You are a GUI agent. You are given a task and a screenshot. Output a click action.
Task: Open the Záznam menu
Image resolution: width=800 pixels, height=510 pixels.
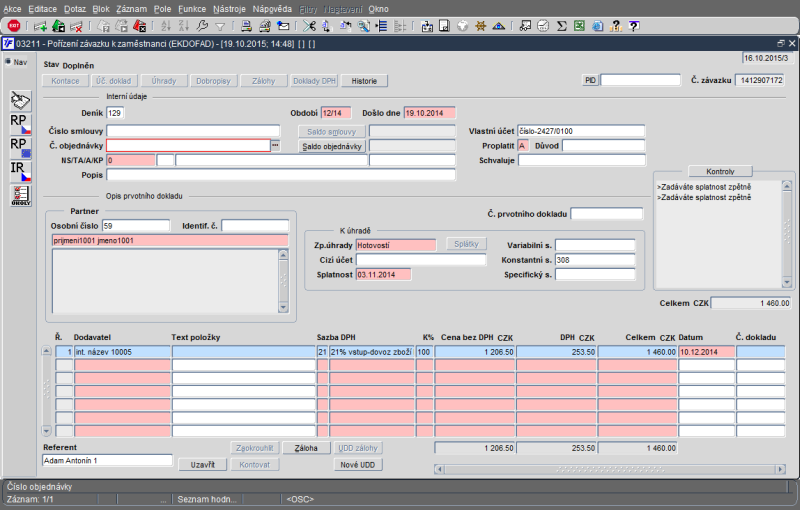tap(132, 8)
